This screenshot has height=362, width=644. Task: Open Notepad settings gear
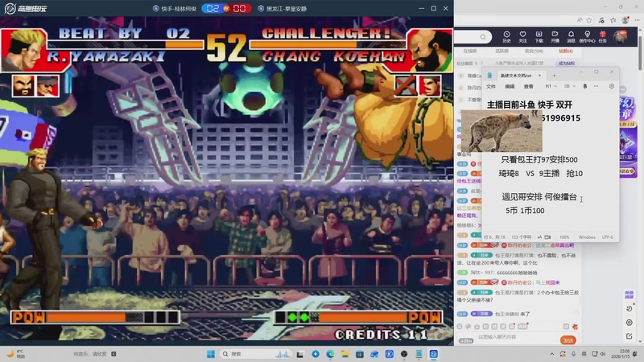[612, 86]
